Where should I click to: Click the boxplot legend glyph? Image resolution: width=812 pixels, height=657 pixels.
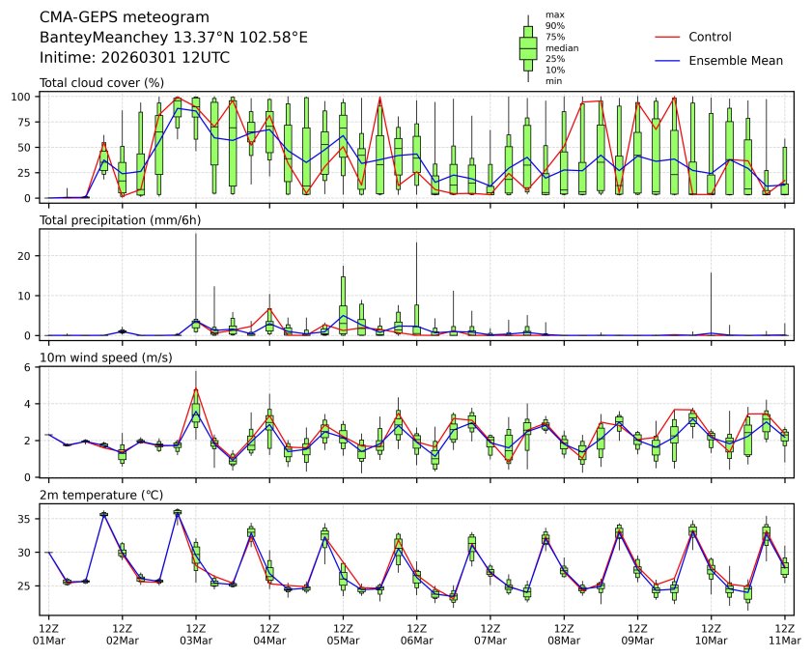click(x=528, y=47)
